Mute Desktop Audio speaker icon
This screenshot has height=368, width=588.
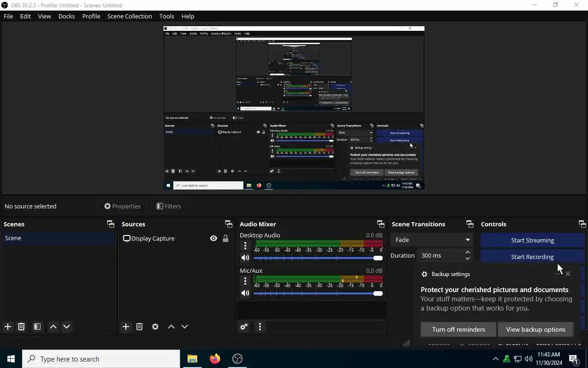(245, 258)
